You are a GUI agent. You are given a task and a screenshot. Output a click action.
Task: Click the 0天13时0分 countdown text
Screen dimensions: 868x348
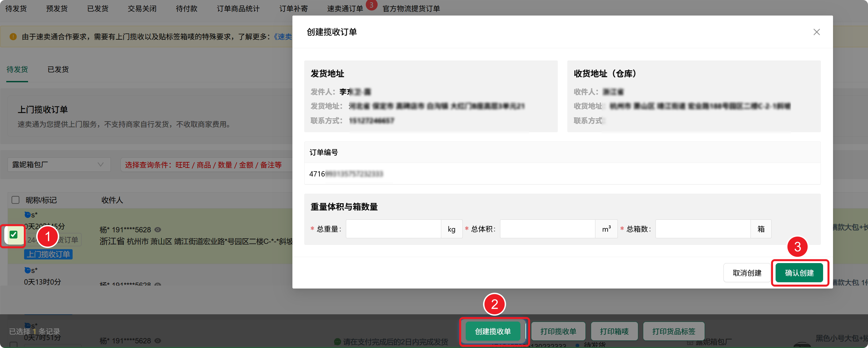[43, 282]
